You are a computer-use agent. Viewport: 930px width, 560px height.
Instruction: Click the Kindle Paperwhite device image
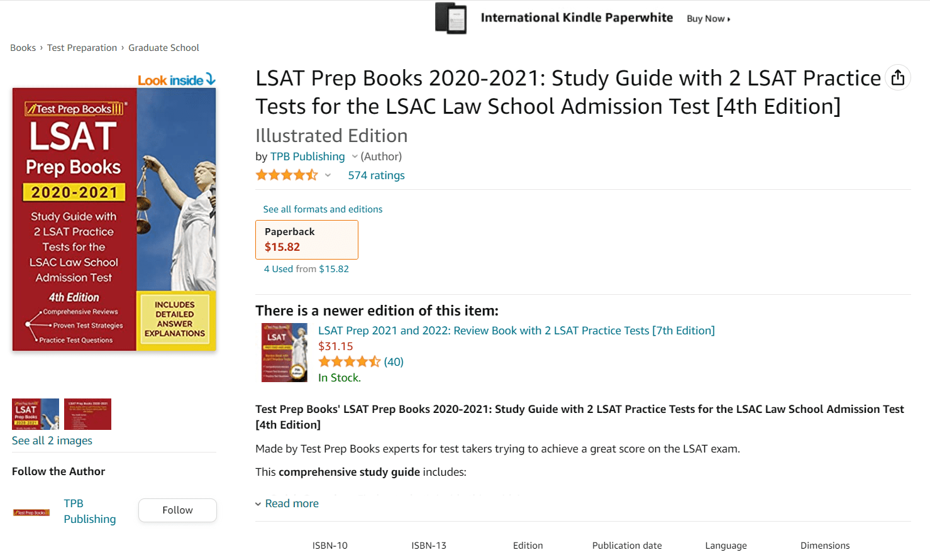click(x=450, y=18)
